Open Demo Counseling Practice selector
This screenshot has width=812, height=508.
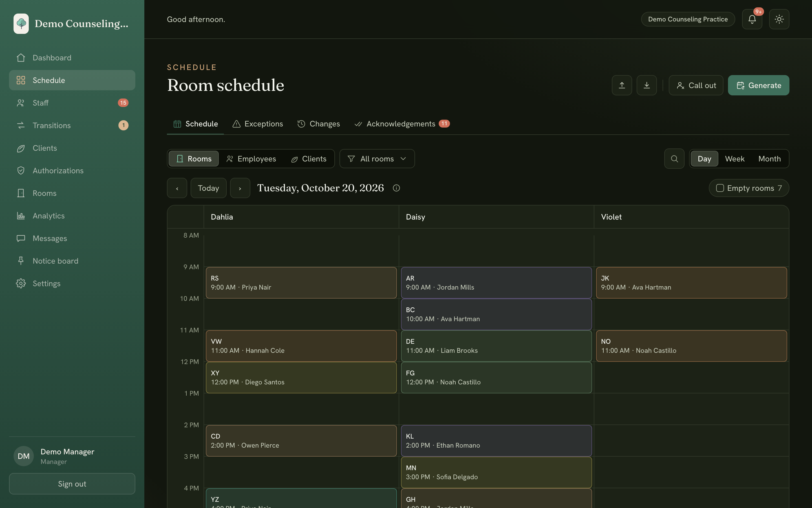(688, 19)
